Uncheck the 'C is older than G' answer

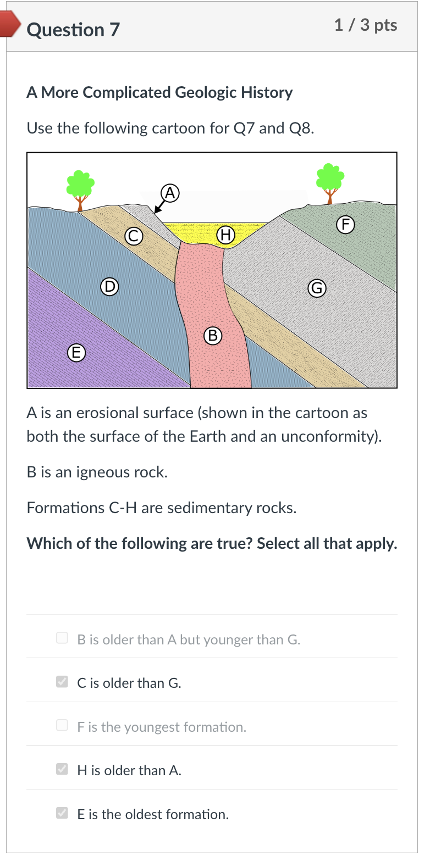click(62, 681)
